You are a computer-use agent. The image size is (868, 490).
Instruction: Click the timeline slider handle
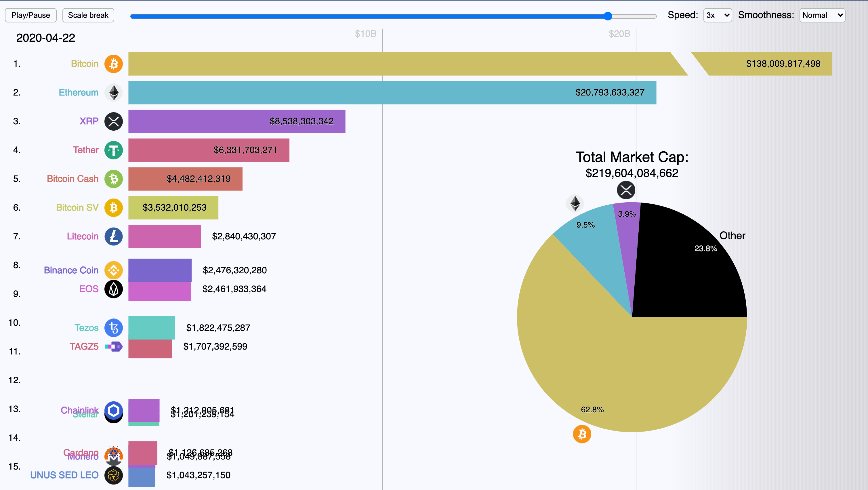(x=608, y=16)
